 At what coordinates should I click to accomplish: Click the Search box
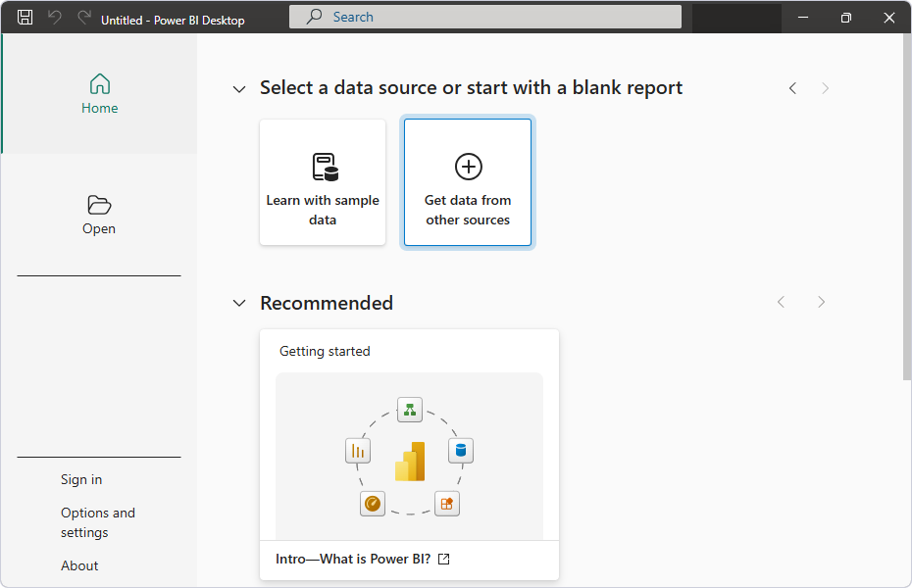pos(484,16)
